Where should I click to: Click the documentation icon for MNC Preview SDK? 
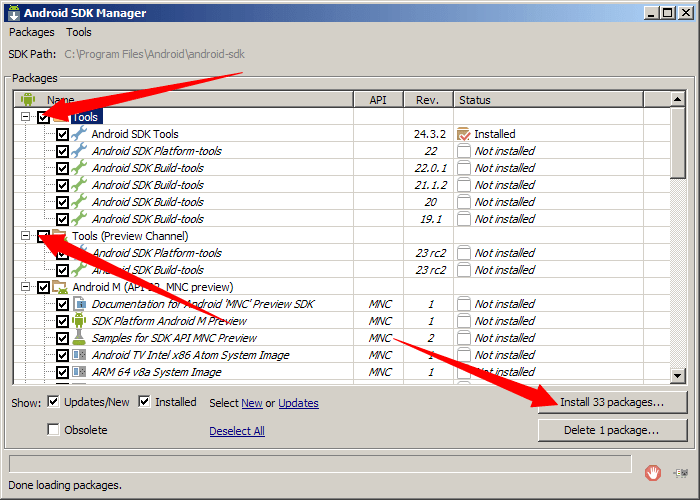click(79, 304)
